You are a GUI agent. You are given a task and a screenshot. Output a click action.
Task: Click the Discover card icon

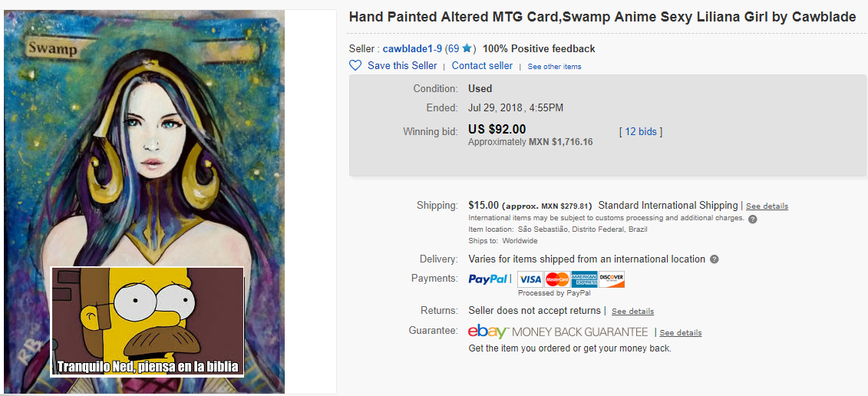(x=612, y=279)
